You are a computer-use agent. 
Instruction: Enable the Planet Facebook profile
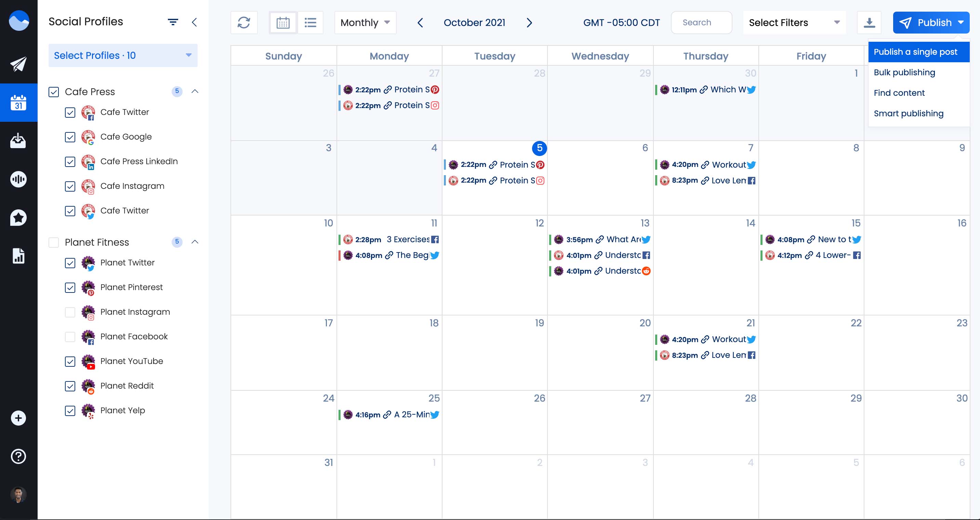pos(70,337)
